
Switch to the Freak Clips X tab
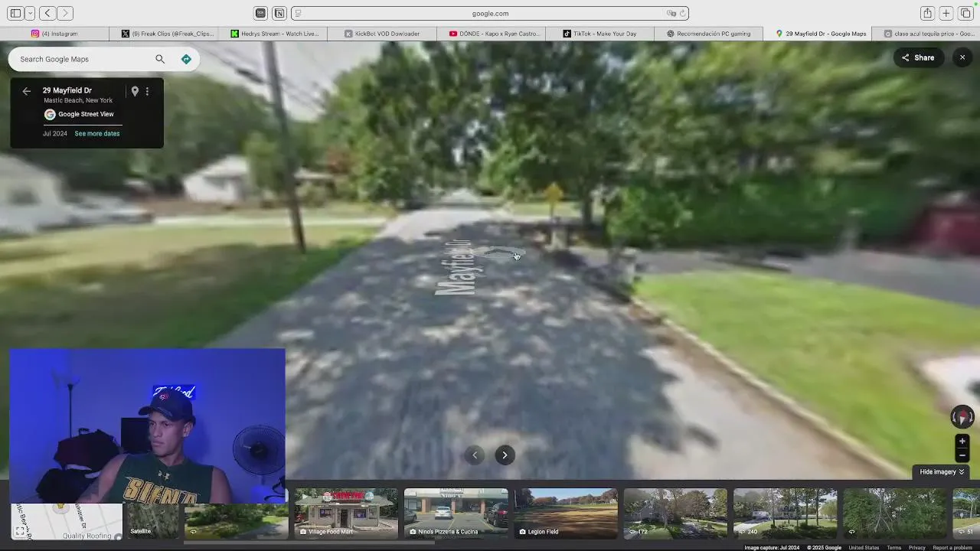tap(168, 34)
